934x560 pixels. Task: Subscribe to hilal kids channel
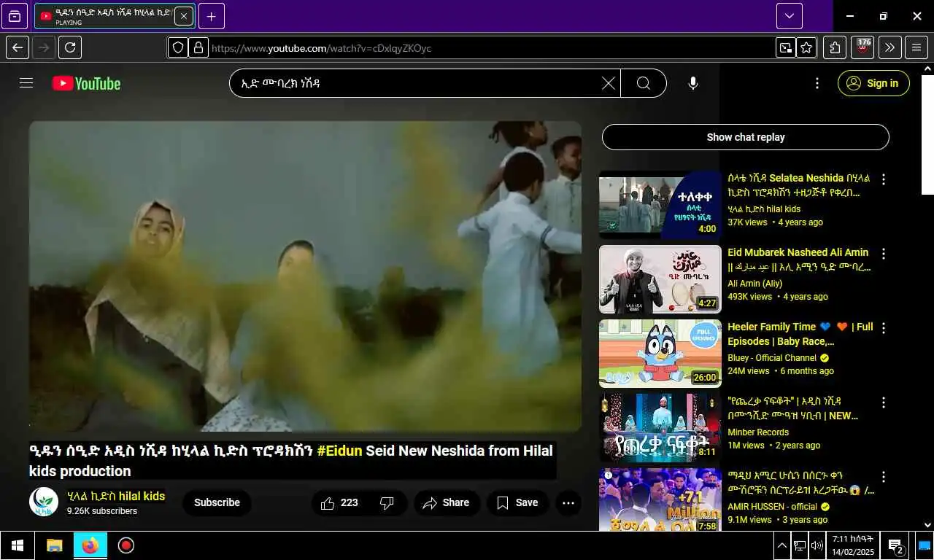coord(217,502)
